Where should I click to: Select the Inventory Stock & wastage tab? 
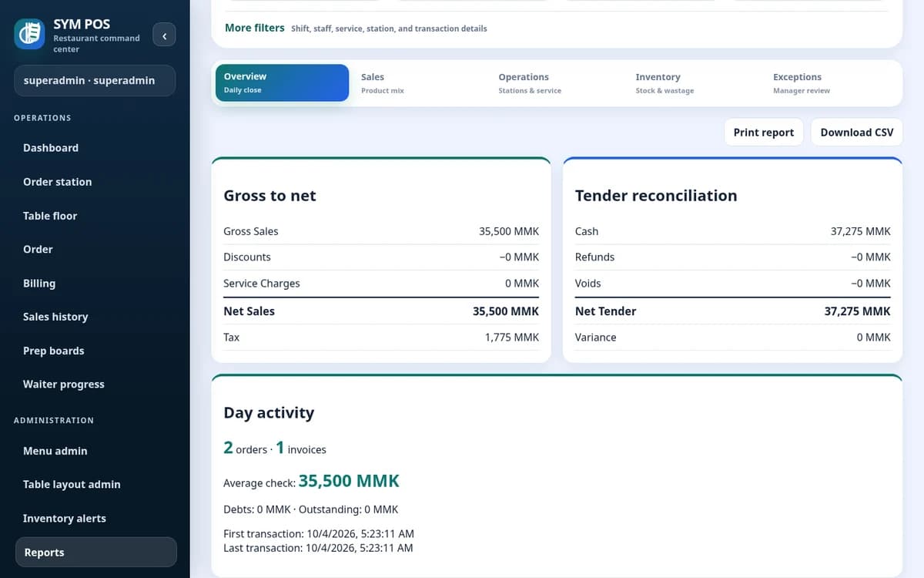693,83
